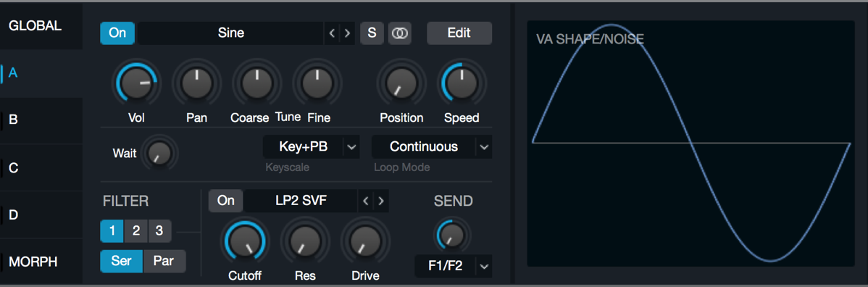This screenshot has width=868, height=287.
Task: Expand the F1/F2 dropdown arrow
Action: (484, 267)
